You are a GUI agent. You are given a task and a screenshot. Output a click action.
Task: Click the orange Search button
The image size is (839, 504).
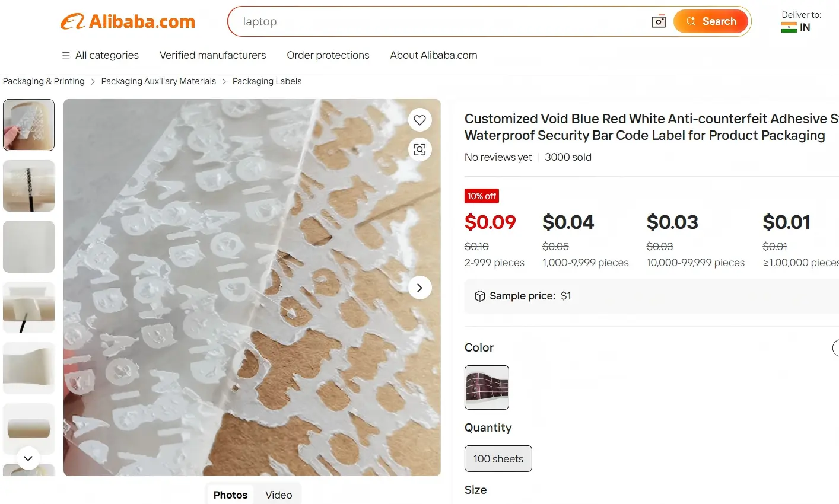pyautogui.click(x=711, y=21)
